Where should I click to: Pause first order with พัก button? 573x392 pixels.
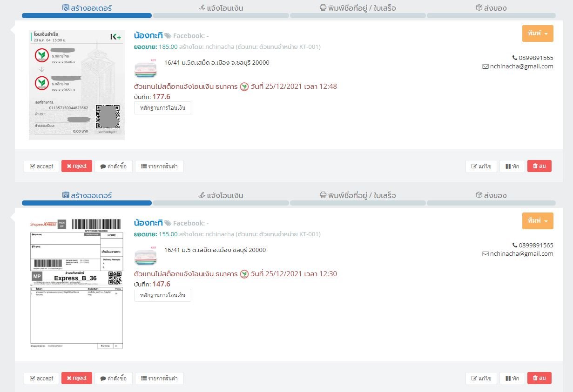pyautogui.click(x=512, y=166)
